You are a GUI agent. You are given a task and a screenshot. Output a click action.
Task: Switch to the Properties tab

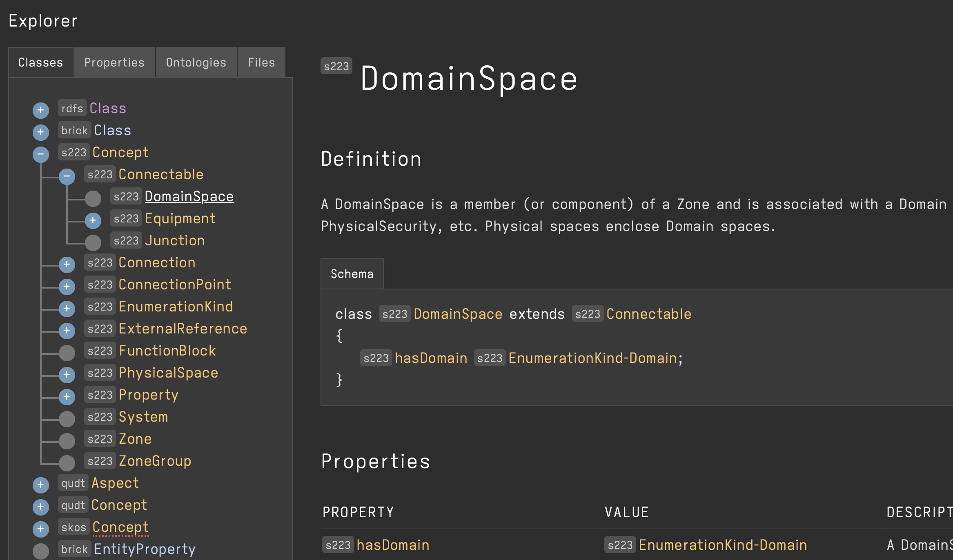tap(114, 62)
